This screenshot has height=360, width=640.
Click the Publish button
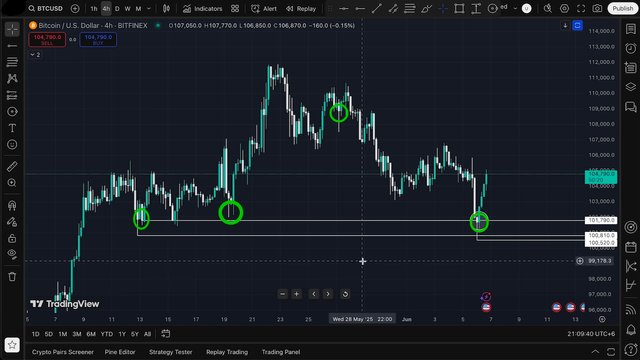coord(622,8)
